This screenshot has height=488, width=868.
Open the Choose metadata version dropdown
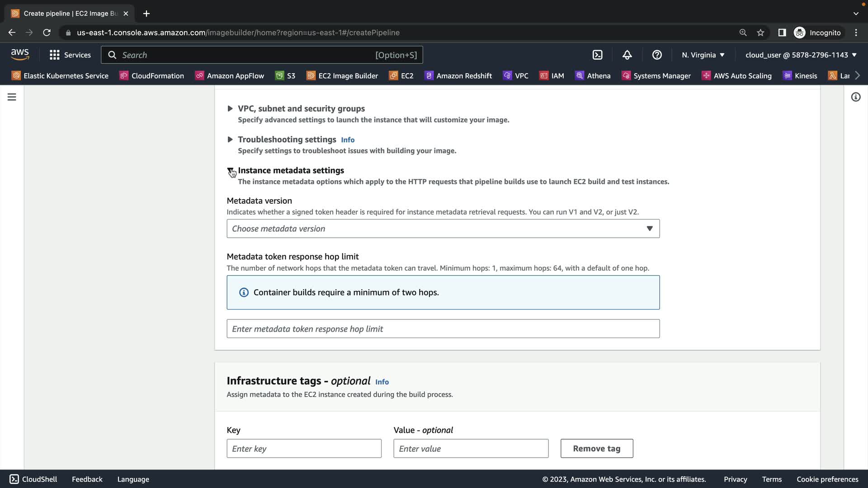tap(443, 229)
